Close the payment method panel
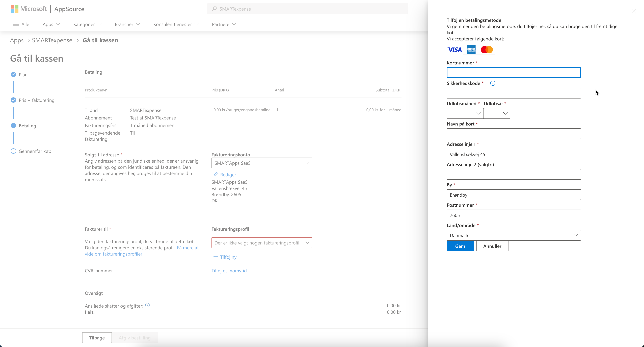Viewport: 644px width, 347px height. point(633,12)
